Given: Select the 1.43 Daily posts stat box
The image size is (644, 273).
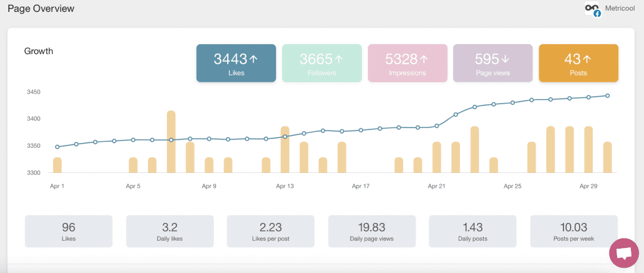Looking at the screenshot, I should pos(473,231).
